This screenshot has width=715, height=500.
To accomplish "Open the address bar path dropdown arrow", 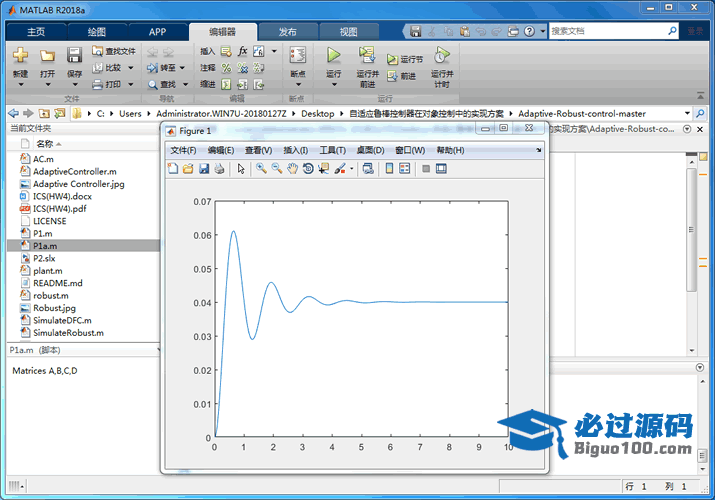I will 687,113.
